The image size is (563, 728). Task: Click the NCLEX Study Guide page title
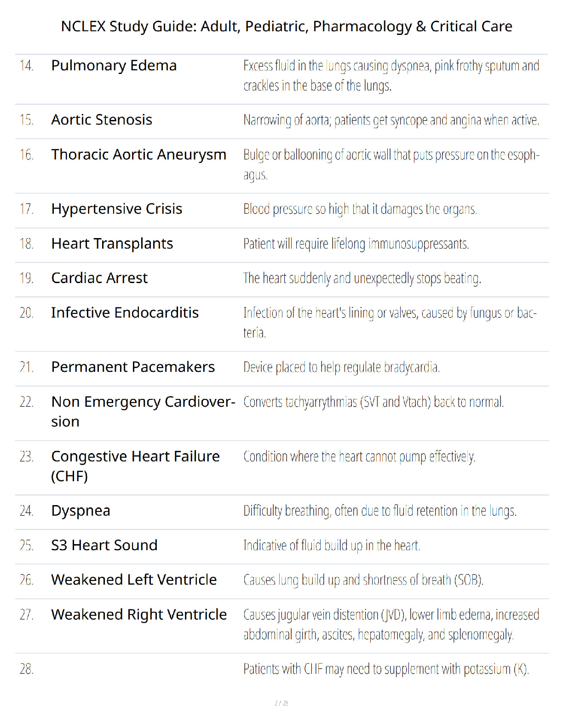pos(287,27)
